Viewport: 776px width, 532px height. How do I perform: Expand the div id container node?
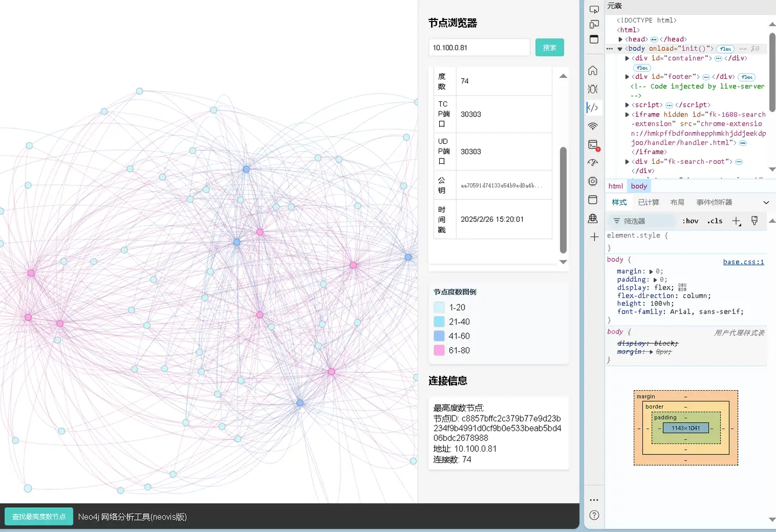(627, 58)
